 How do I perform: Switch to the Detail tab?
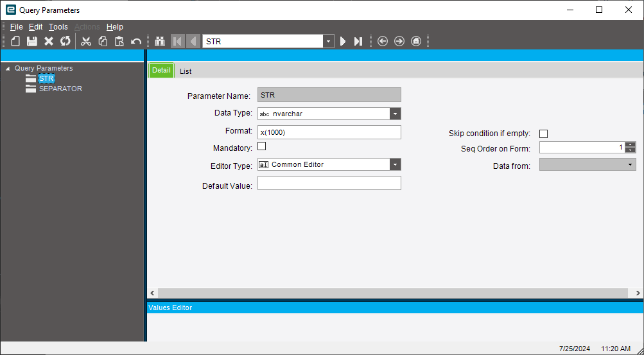161,70
